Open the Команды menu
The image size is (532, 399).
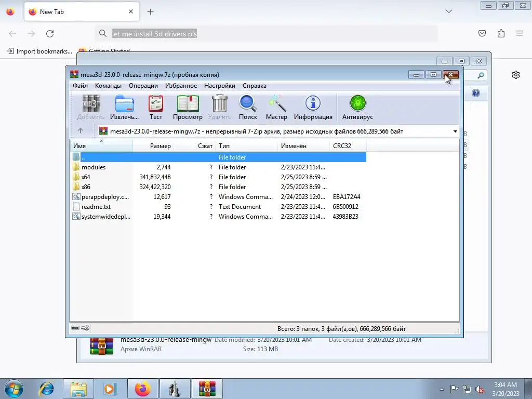coord(108,86)
